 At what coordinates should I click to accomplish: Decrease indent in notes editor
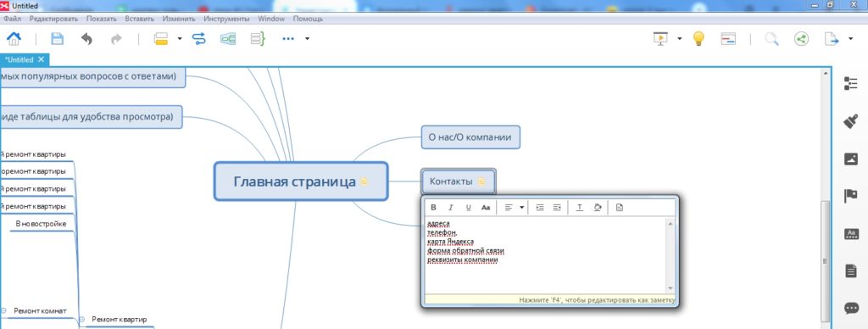click(557, 207)
